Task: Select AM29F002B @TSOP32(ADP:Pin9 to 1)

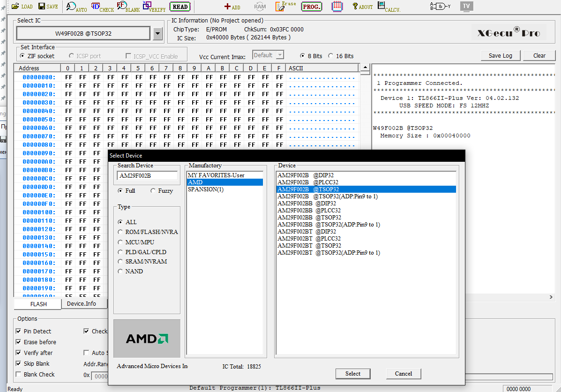Action: (x=367, y=196)
